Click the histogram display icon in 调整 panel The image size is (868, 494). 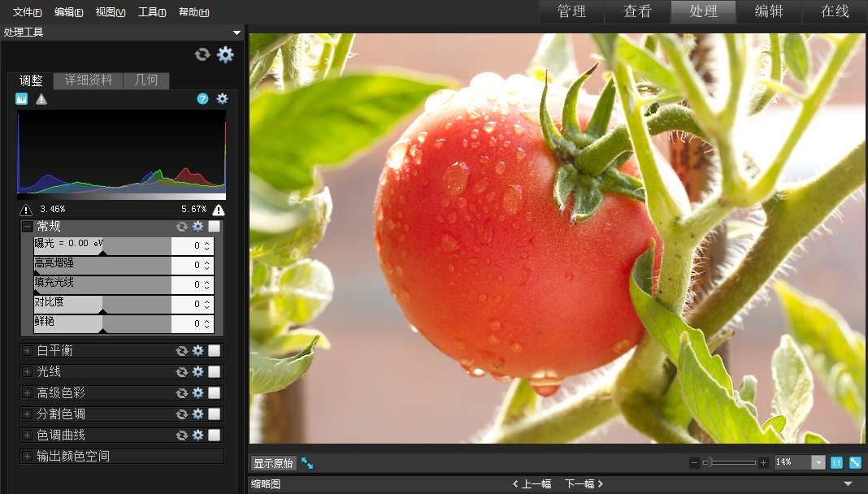click(x=20, y=98)
